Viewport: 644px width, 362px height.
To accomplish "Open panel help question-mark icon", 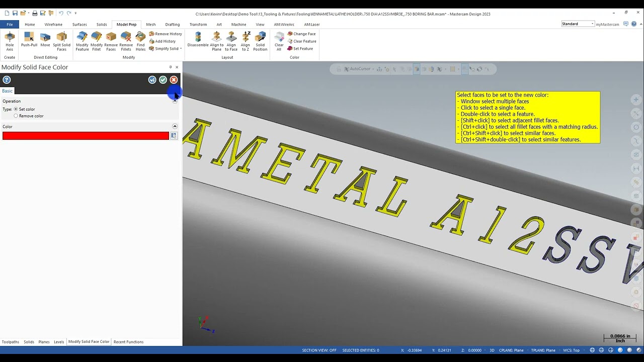I will tap(7, 80).
